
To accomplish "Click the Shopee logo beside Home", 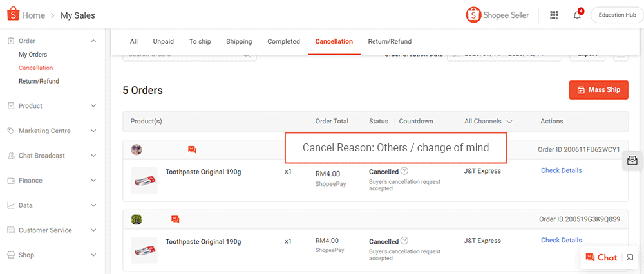I will [13, 14].
